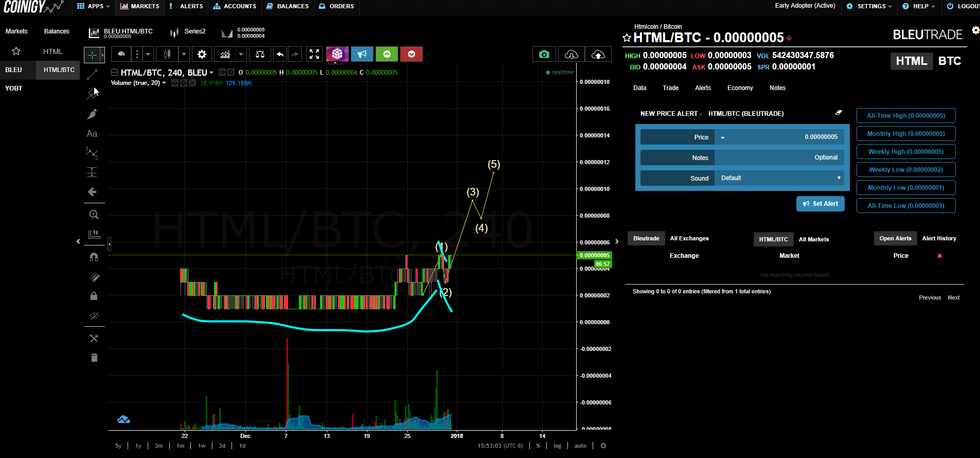Select the brush drawing tool
The height and width of the screenshot is (458, 980).
point(92,114)
